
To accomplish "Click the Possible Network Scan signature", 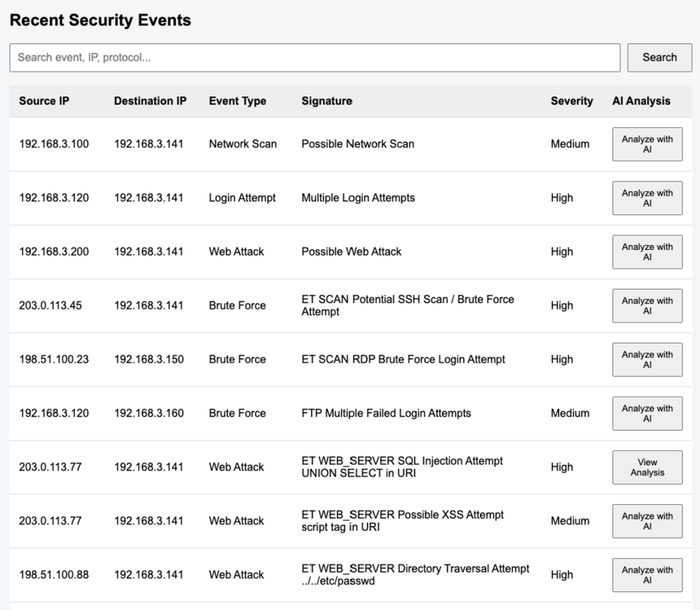I will click(358, 143).
